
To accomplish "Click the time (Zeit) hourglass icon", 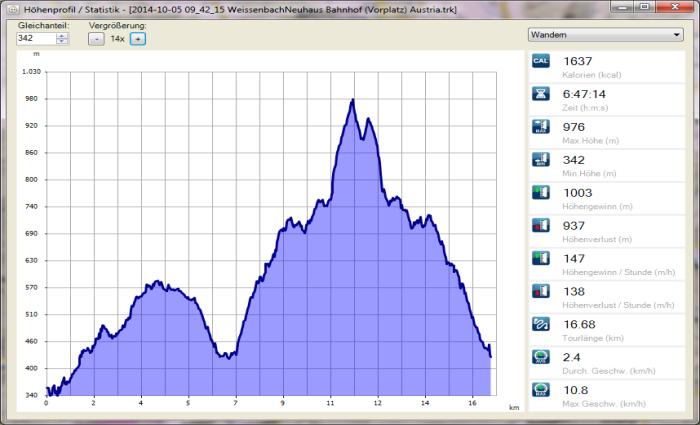I will click(x=541, y=95).
